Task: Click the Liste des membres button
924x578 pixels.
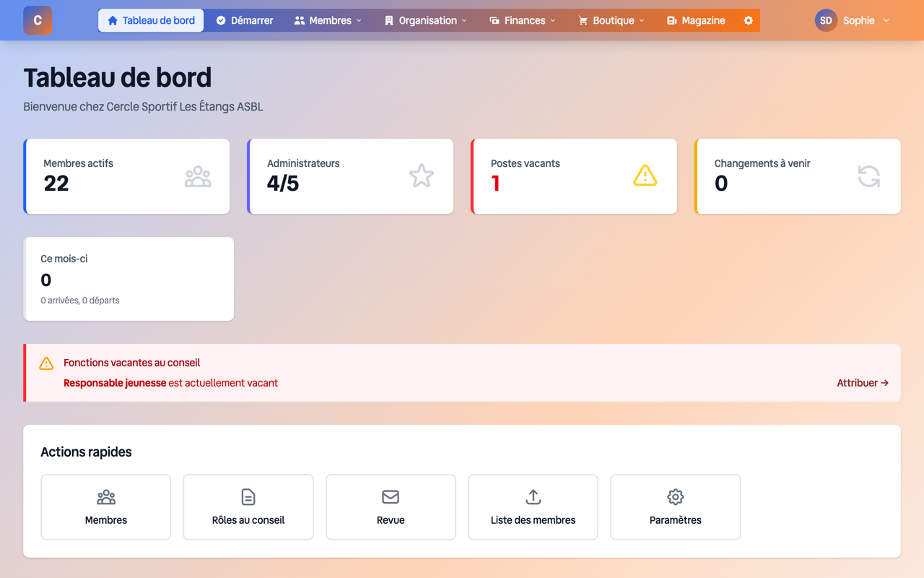Action: coord(533,507)
